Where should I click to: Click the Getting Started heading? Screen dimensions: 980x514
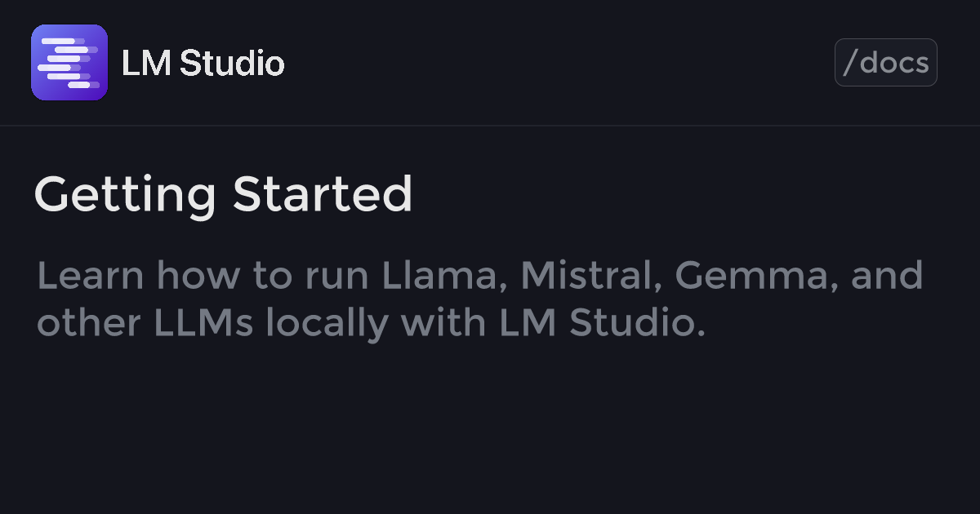point(223,197)
